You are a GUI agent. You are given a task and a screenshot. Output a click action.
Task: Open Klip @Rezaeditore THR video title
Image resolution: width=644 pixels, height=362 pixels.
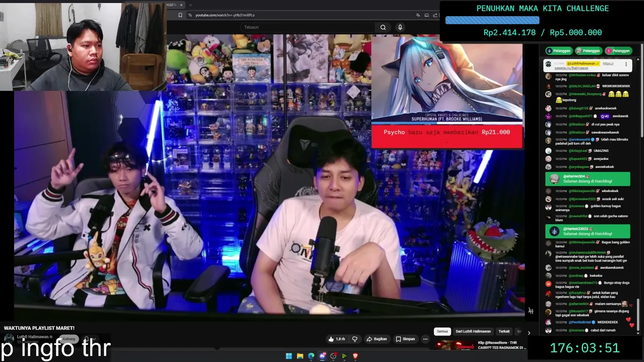click(502, 345)
